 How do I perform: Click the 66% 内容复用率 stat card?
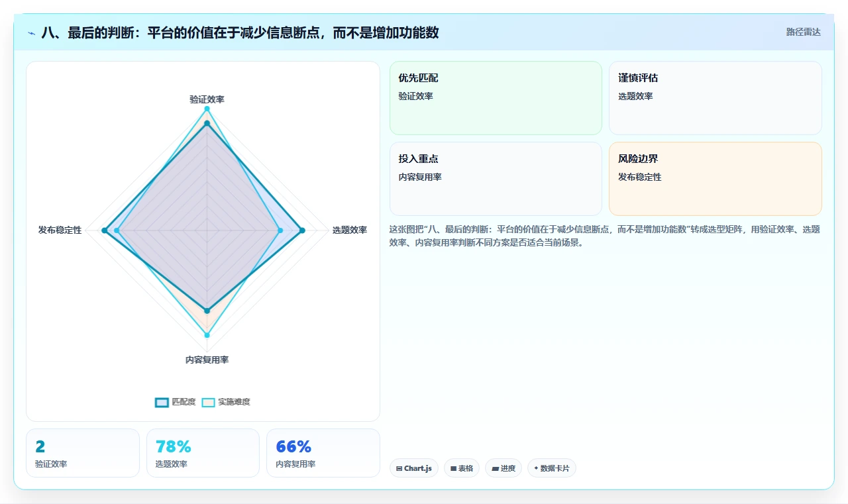(323, 453)
